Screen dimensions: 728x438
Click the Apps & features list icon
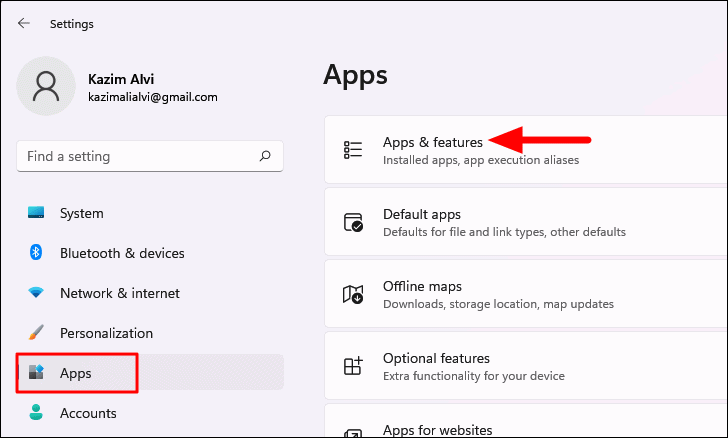click(x=353, y=150)
